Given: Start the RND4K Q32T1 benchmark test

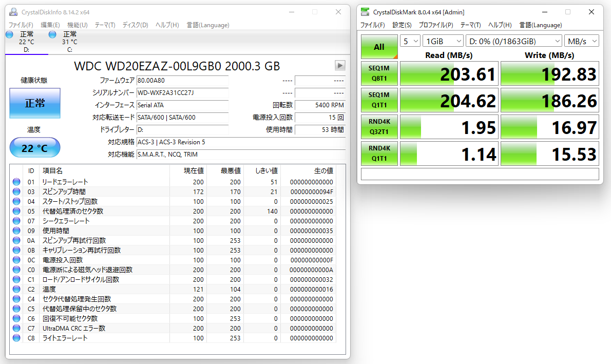Looking at the screenshot, I should tap(379, 127).
